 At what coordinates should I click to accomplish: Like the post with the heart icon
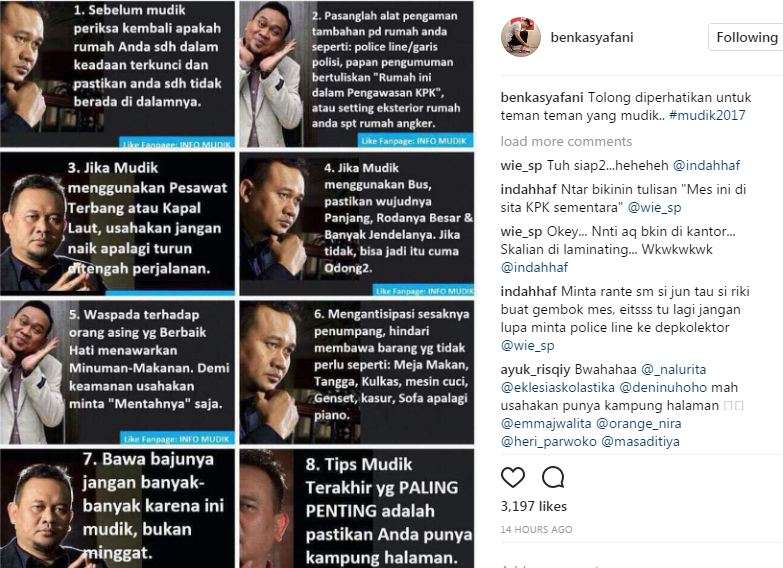[x=513, y=478]
